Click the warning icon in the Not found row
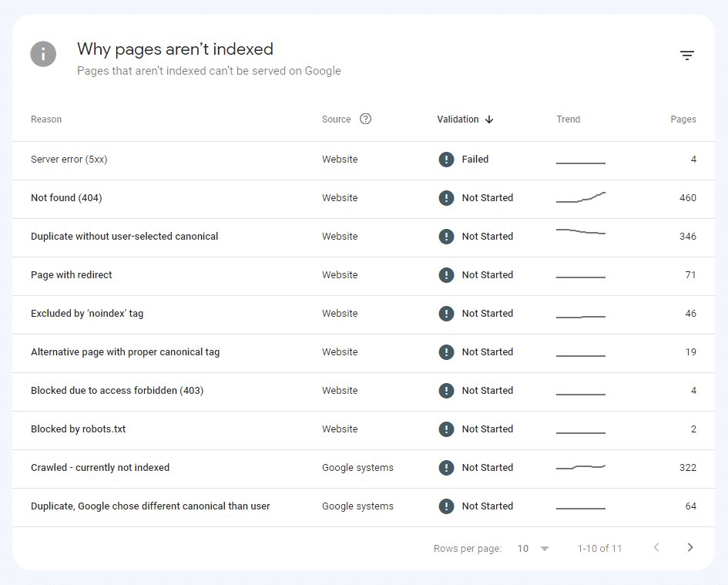This screenshot has height=585, width=728. point(446,198)
